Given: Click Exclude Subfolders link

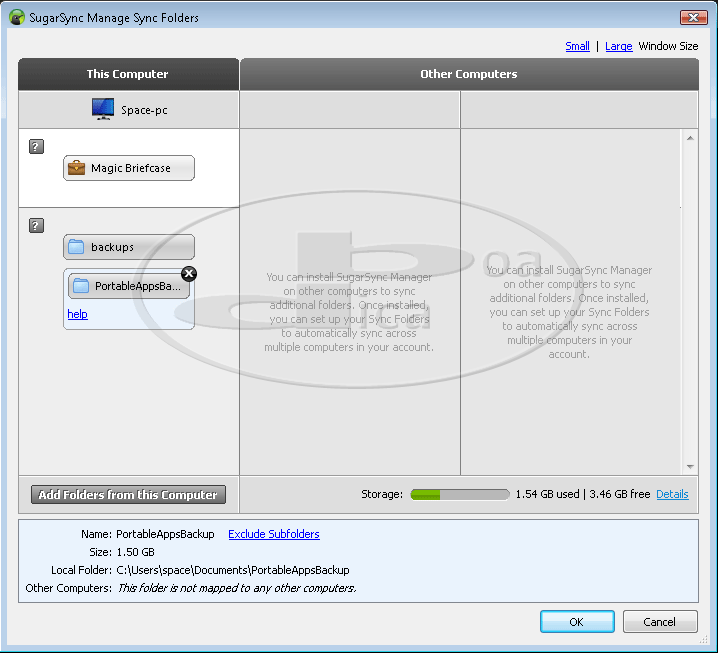Looking at the screenshot, I should 274,534.
